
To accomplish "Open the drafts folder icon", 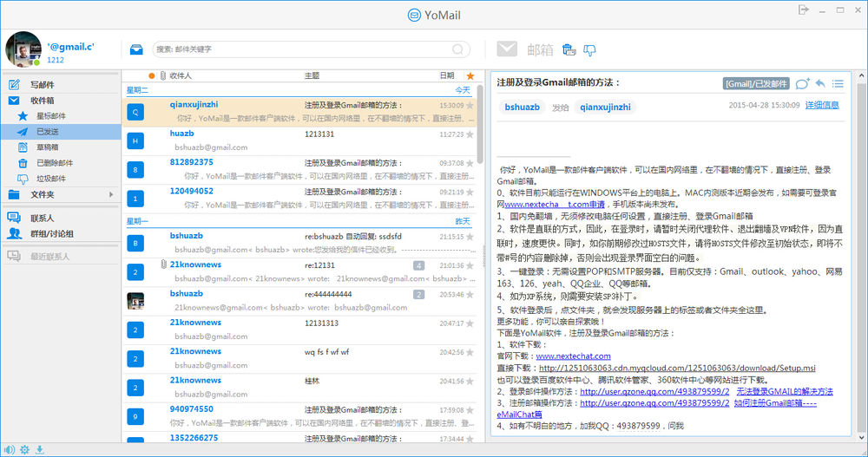I will pyautogui.click(x=23, y=147).
